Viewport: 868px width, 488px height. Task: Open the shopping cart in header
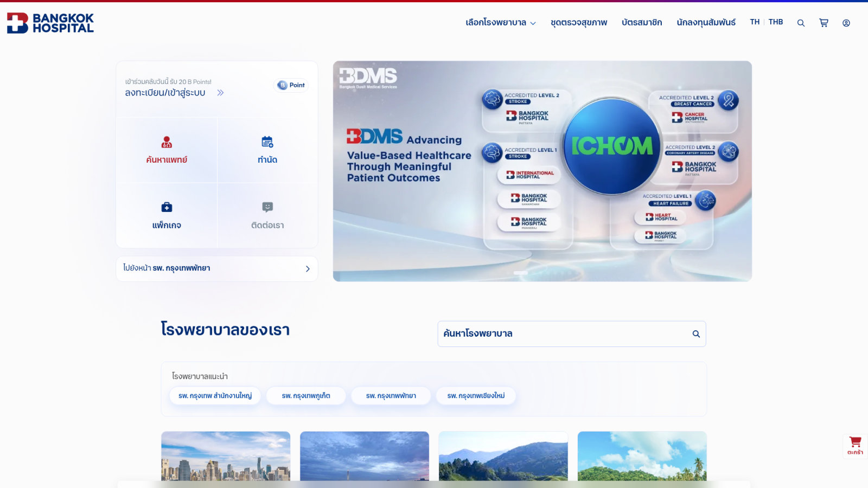[x=824, y=23]
